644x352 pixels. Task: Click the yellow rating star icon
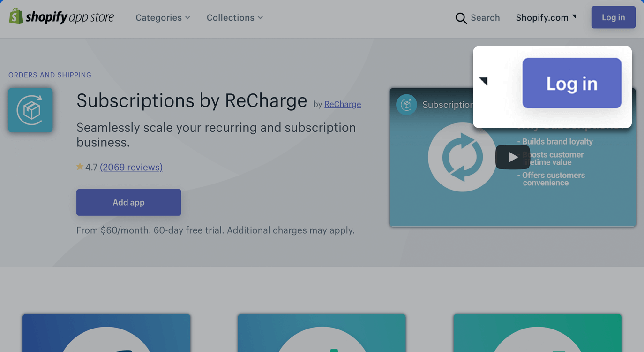80,167
